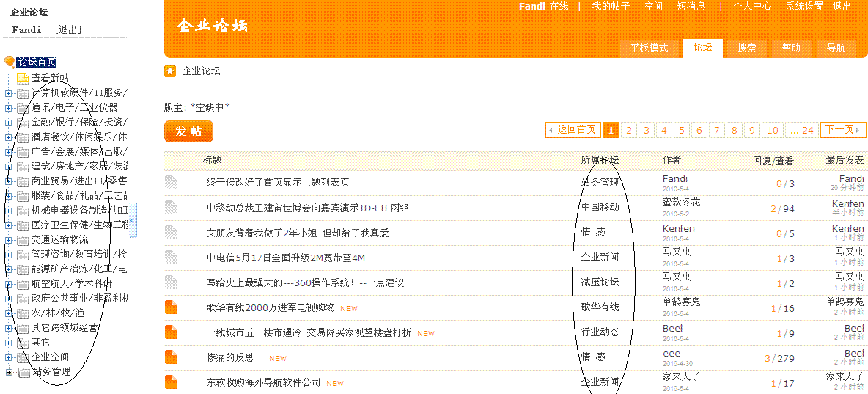Click topic icon for 中电信5月17日 post
This screenshot has width=868, height=394.
(x=171, y=258)
